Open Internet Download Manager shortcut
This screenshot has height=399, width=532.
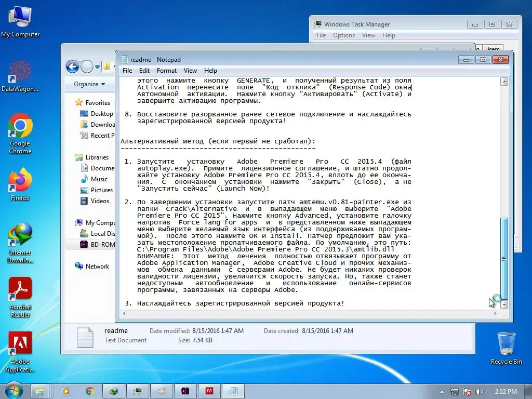click(20, 243)
